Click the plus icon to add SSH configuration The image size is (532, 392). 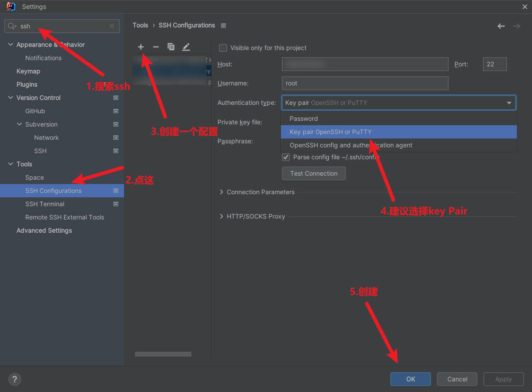tap(141, 47)
